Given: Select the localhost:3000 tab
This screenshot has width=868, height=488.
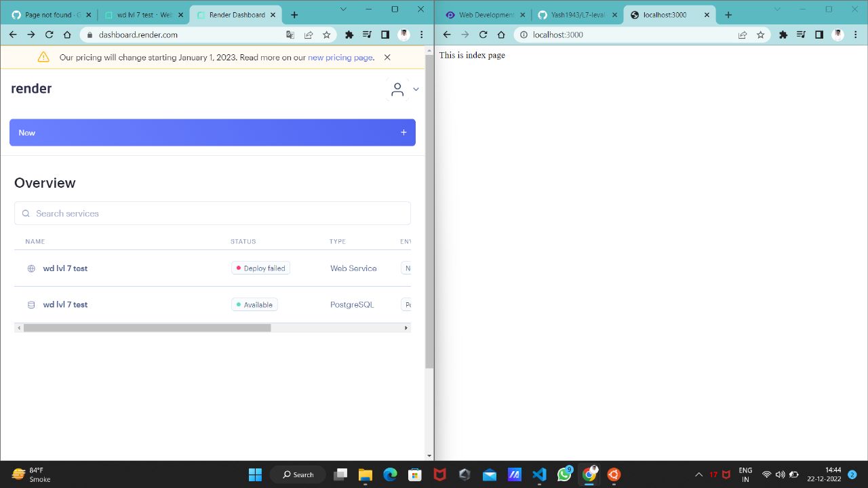Looking at the screenshot, I should tap(669, 15).
